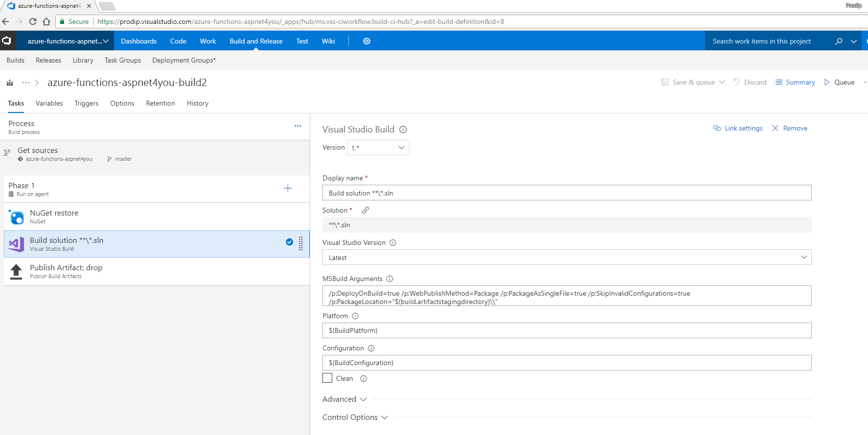Show info for Visual Studio Version
The height and width of the screenshot is (435, 868).
click(x=393, y=242)
